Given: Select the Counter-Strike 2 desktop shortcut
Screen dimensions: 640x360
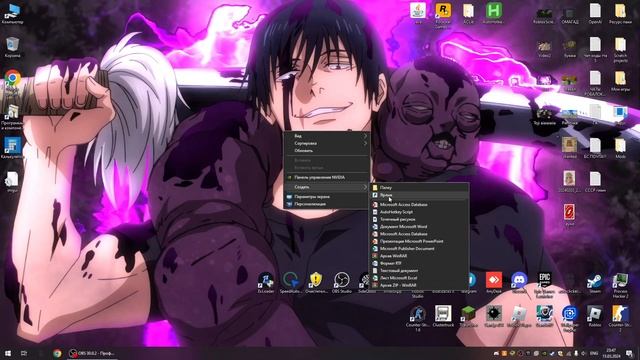Looking at the screenshot, I should (620, 318).
